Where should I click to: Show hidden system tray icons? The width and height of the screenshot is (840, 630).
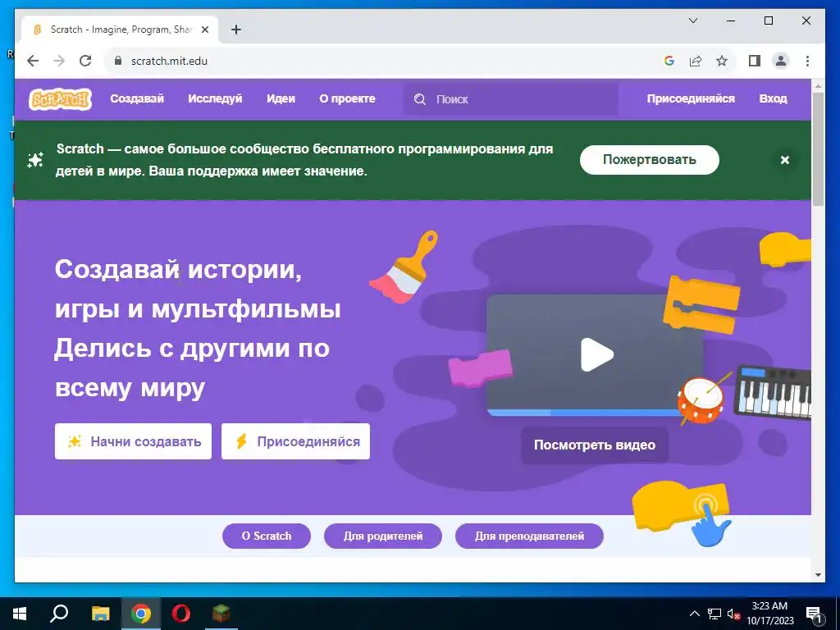tap(694, 614)
